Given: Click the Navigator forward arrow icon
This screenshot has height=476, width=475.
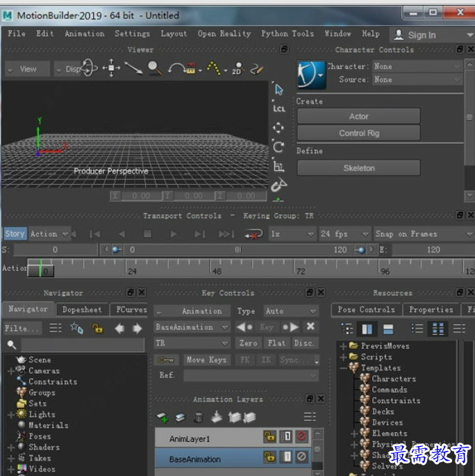Looking at the screenshot, I should tap(137, 328).
